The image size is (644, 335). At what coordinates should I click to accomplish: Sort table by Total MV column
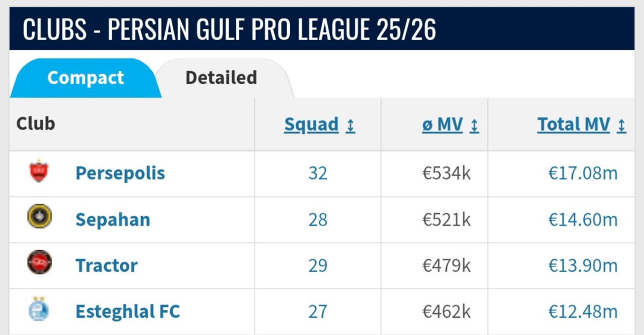click(573, 125)
